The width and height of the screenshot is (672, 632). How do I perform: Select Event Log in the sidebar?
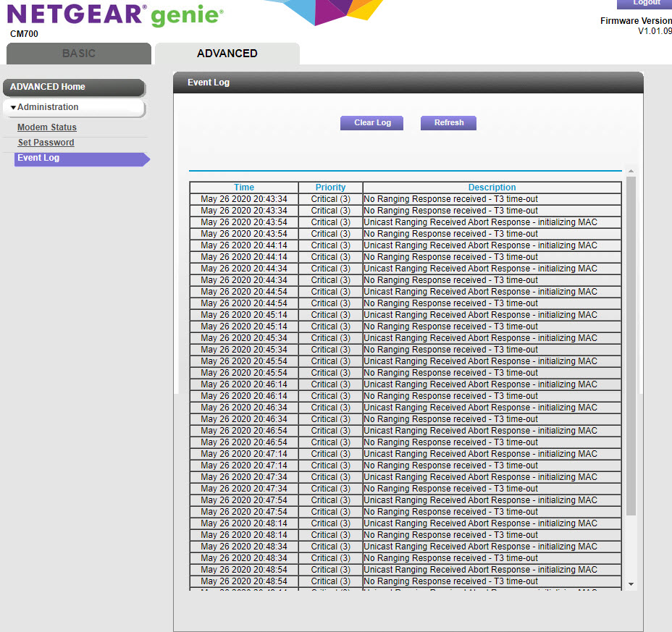point(38,158)
